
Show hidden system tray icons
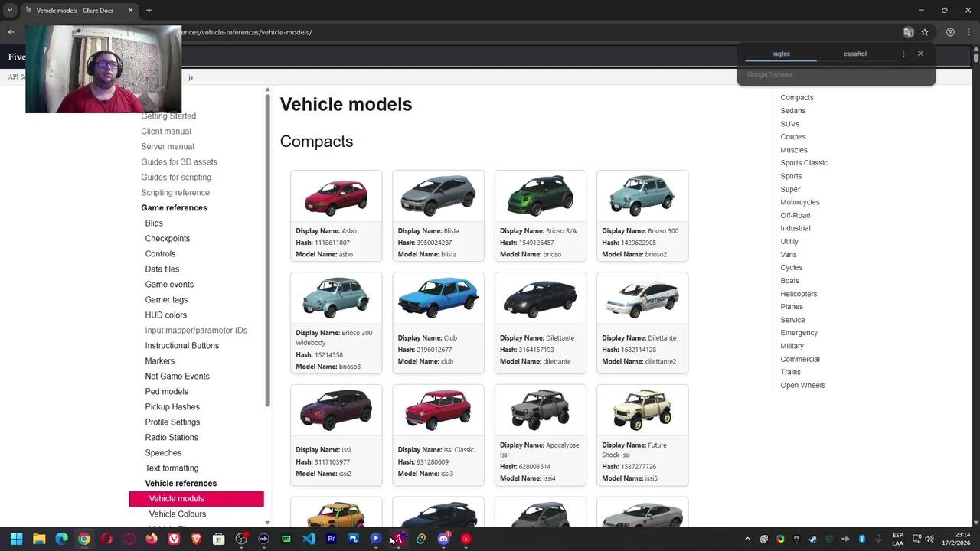coord(747,539)
